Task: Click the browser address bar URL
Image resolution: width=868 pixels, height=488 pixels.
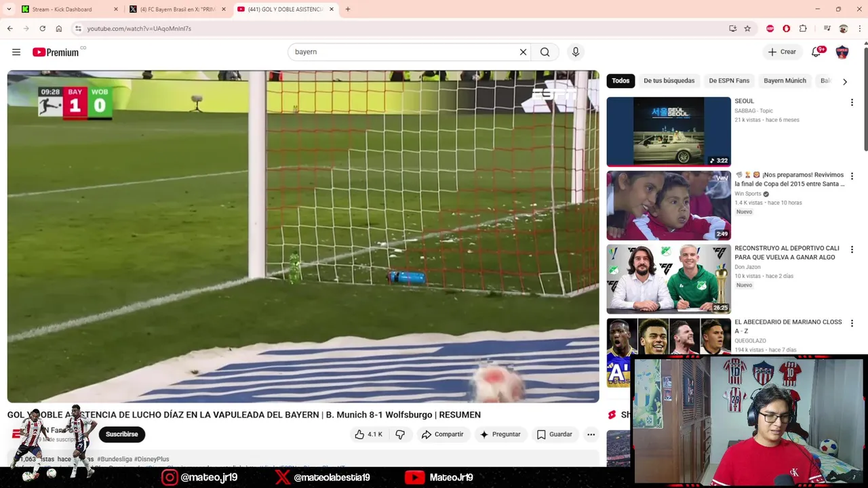Action: [139, 28]
